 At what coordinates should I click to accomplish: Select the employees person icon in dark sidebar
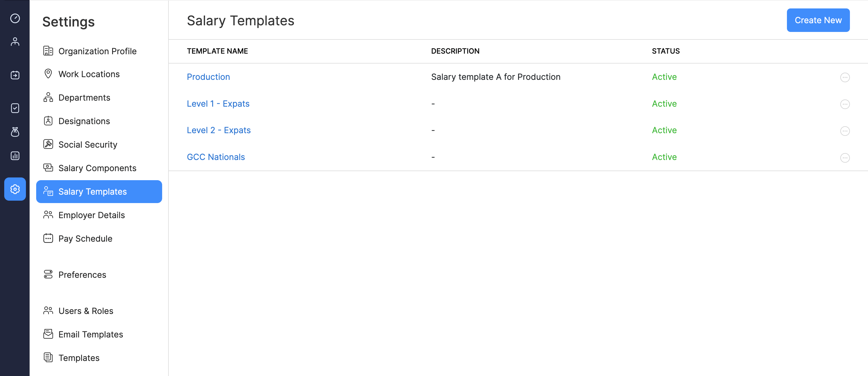[15, 42]
